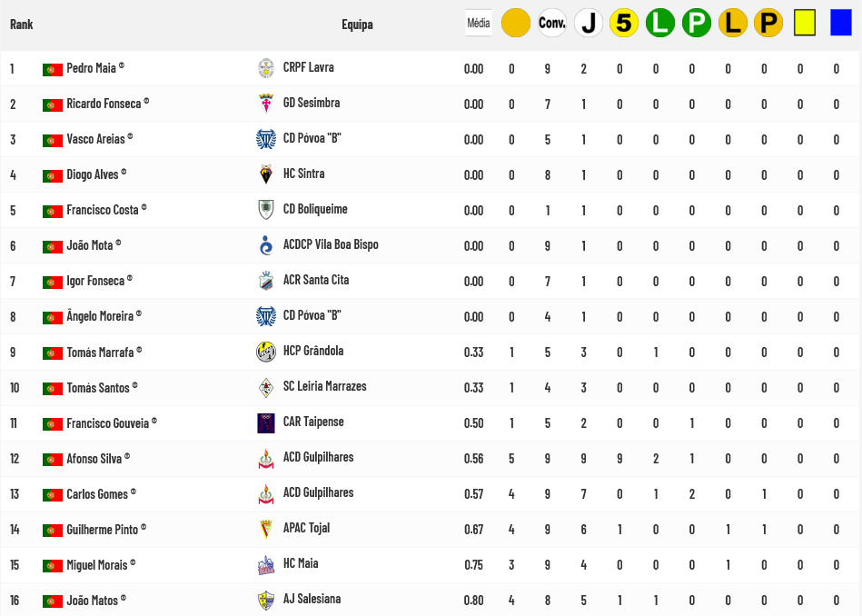Click the Portugal flag beside João Matos
Viewport: 862px width, 616px height.
coord(52,601)
